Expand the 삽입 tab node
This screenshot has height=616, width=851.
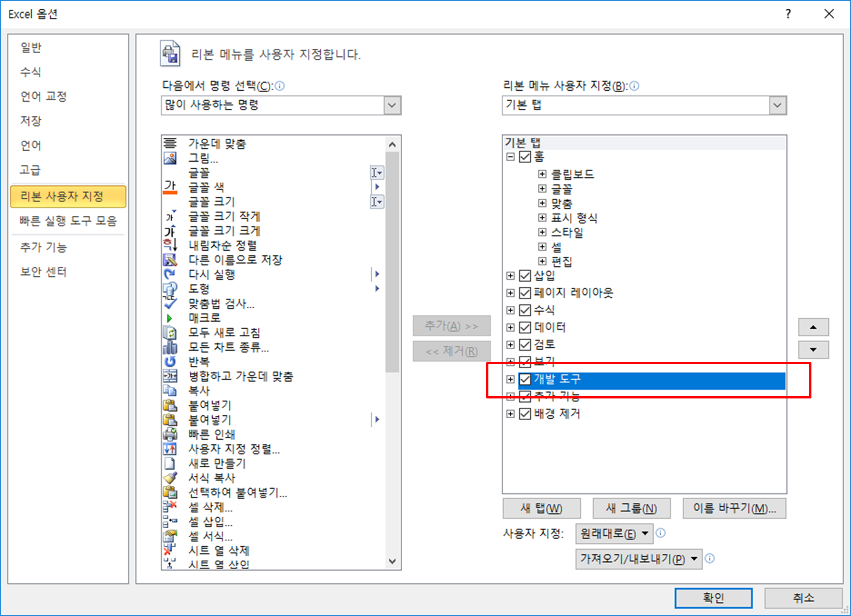tap(510, 276)
